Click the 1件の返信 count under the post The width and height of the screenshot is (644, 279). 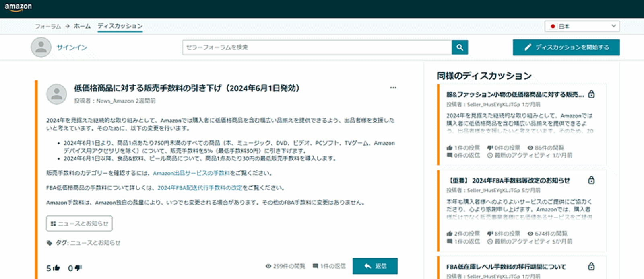click(x=329, y=266)
